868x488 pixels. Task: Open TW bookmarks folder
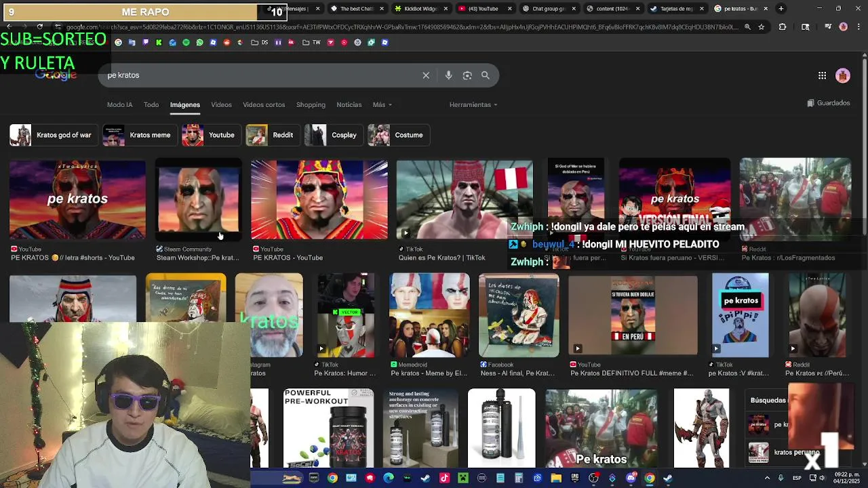(x=311, y=42)
